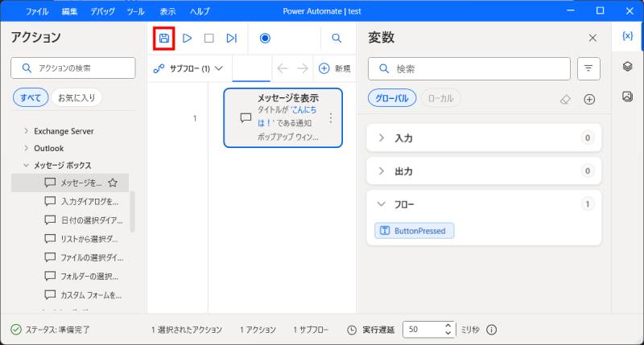Expand the Exchange Server action group

tap(27, 131)
